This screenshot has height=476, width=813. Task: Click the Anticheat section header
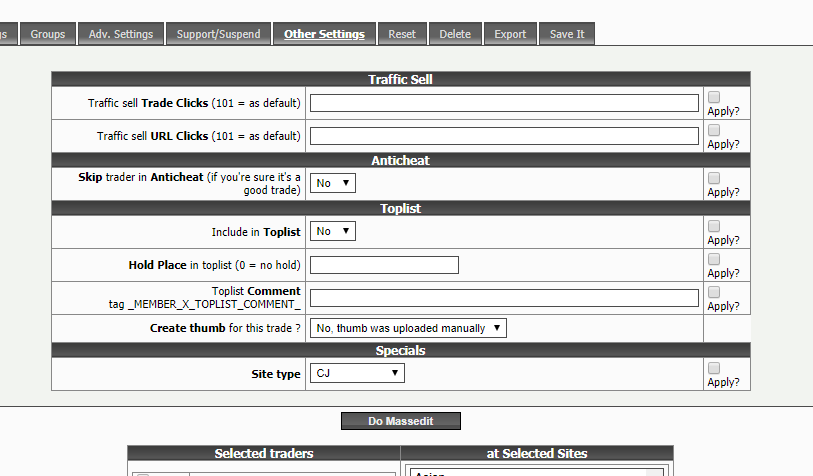pyautogui.click(x=401, y=160)
